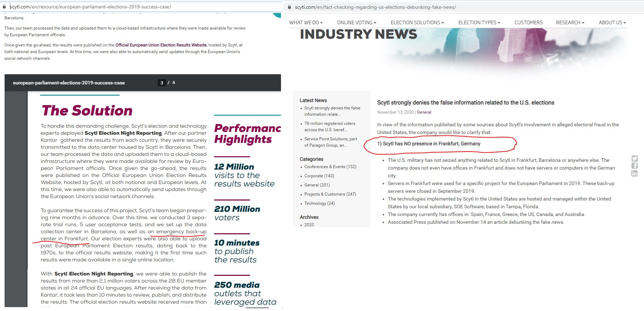
Task: Open Corporate (143) category
Action: 319,176
